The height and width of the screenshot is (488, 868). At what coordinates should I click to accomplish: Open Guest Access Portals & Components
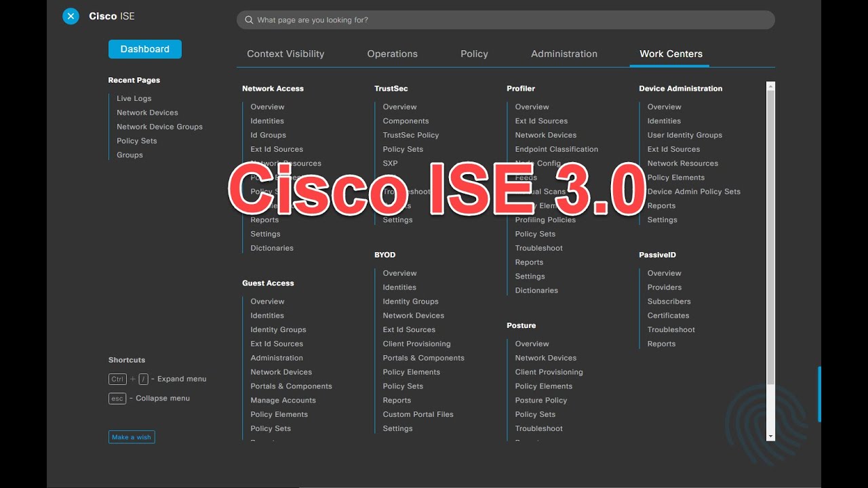[x=291, y=386]
